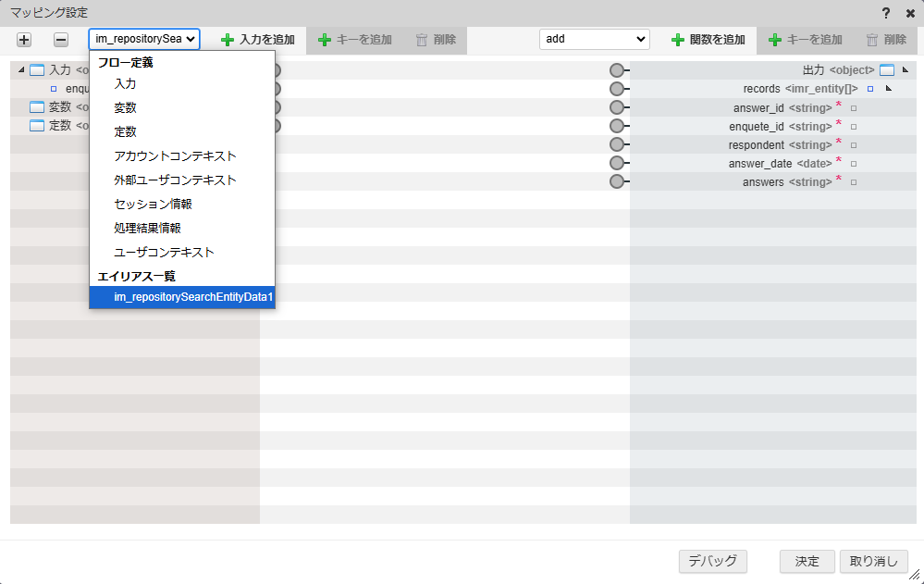This screenshot has height=584, width=924.
Task: Collapse the 入力 tree node
Action: pos(21,70)
